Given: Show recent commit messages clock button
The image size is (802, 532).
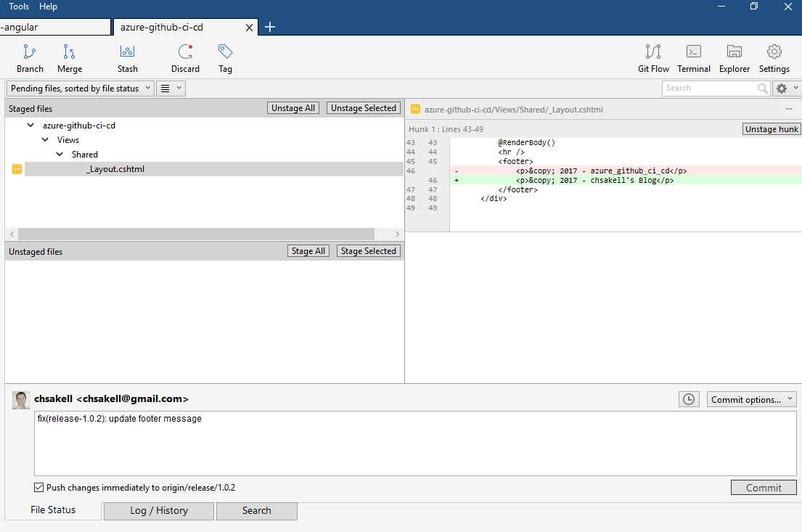Looking at the screenshot, I should point(689,399).
